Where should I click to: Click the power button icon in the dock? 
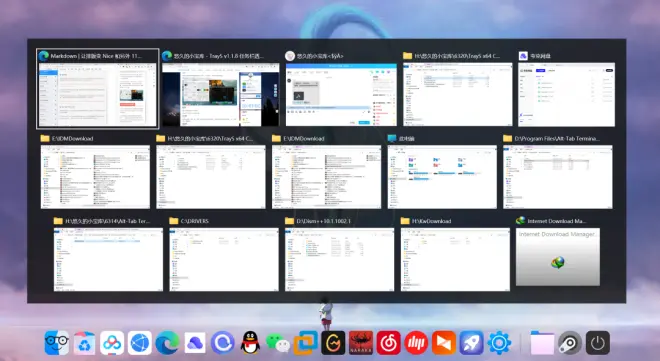click(598, 343)
